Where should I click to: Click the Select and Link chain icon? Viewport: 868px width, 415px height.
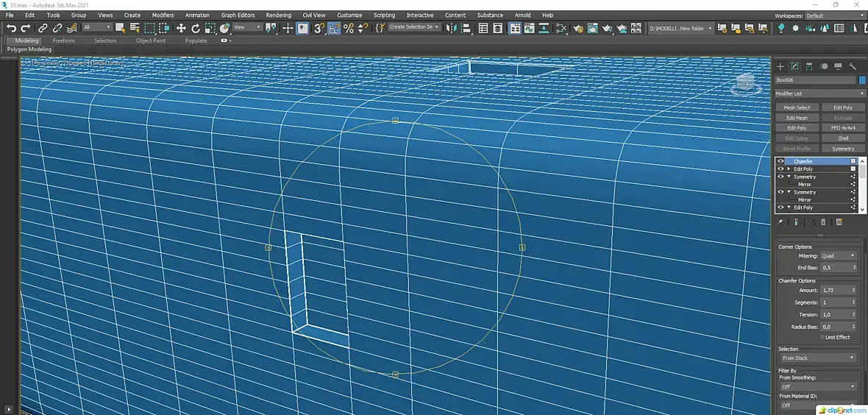pos(43,28)
